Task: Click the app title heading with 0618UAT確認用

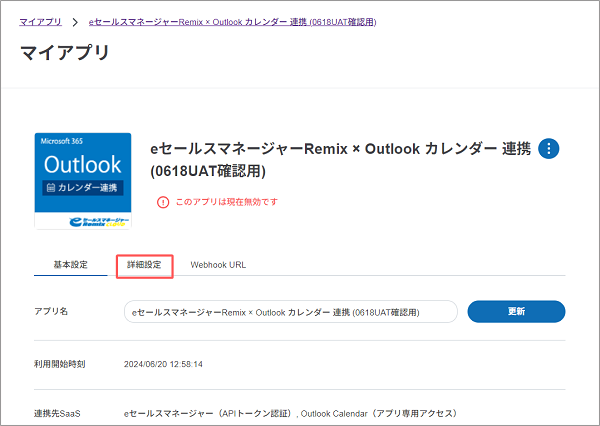Action: [340, 159]
